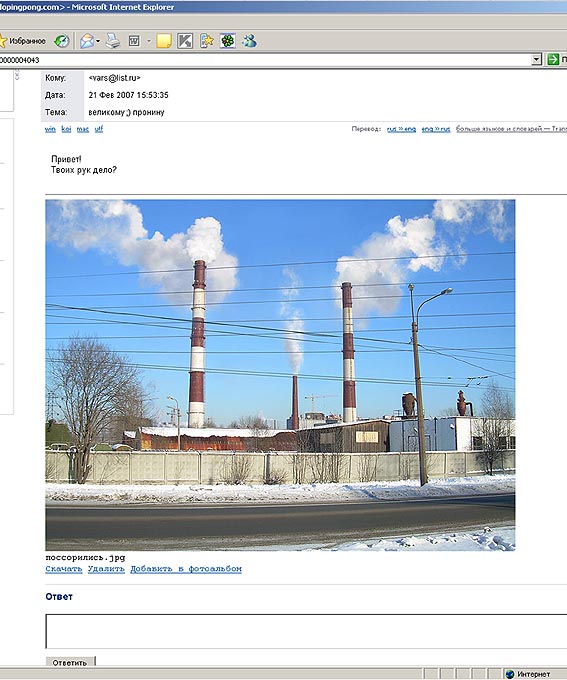Screen dimensions: 567x680
Task: Click the attachment filename поссорились.jpg
Action: point(85,558)
